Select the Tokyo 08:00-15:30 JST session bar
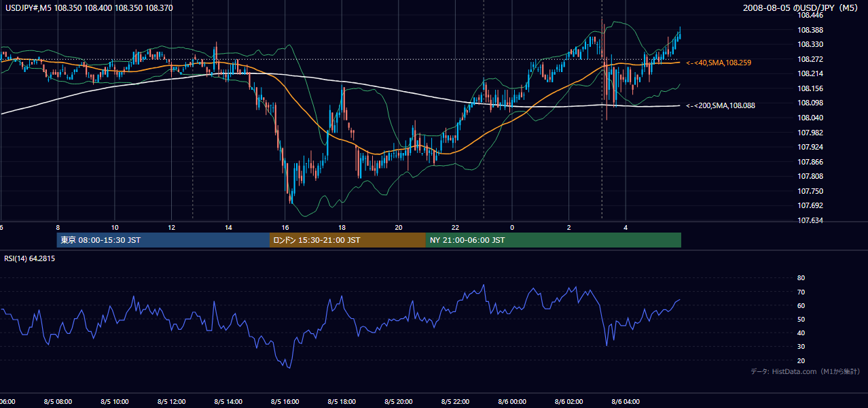The height and width of the screenshot is (408, 868). (x=164, y=240)
